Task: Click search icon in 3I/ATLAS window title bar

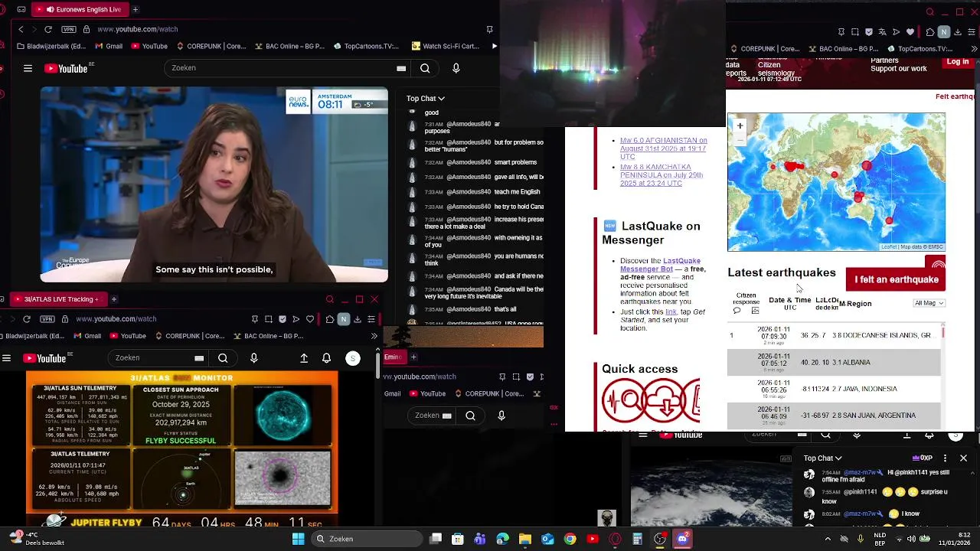Action: point(330,299)
